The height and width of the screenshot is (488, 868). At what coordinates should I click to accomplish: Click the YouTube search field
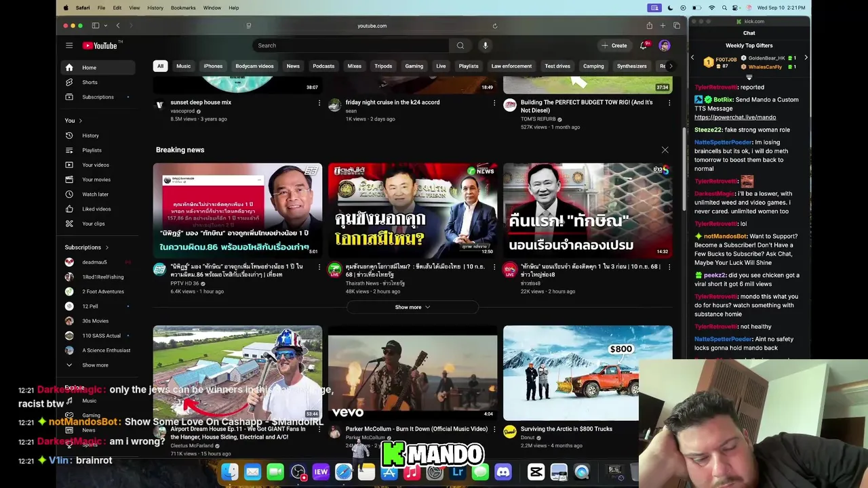pyautogui.click(x=350, y=45)
